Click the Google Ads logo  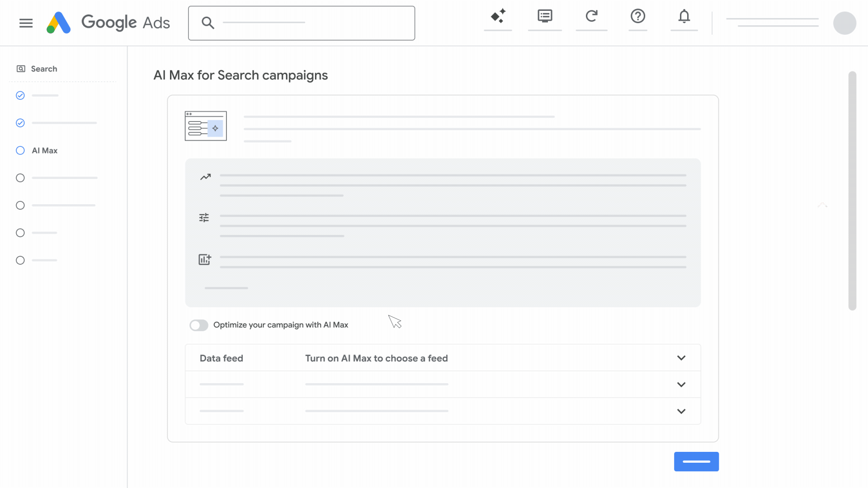[108, 23]
